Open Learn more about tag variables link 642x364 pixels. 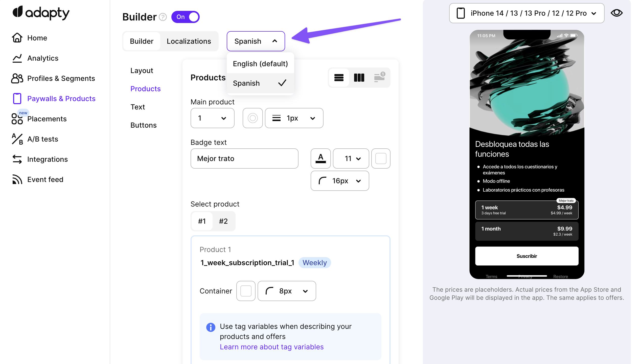(271, 347)
